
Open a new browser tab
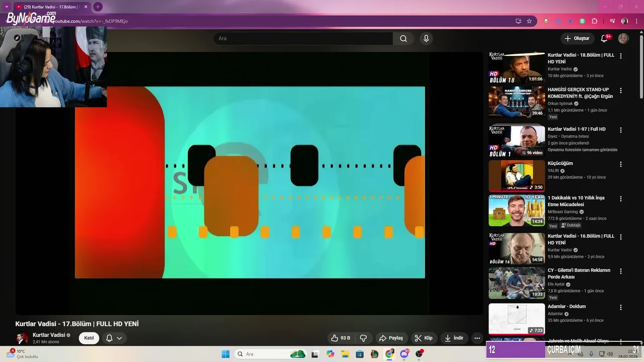(x=98, y=7)
